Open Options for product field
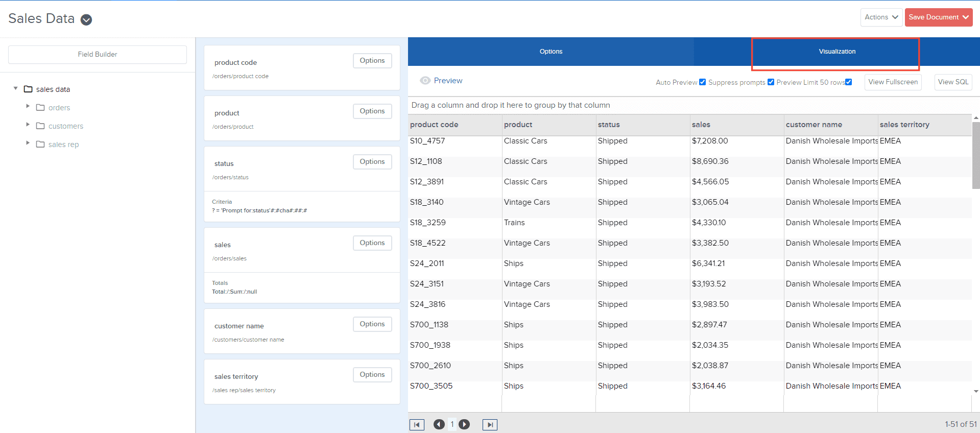Image resolution: width=980 pixels, height=433 pixels. tap(372, 111)
